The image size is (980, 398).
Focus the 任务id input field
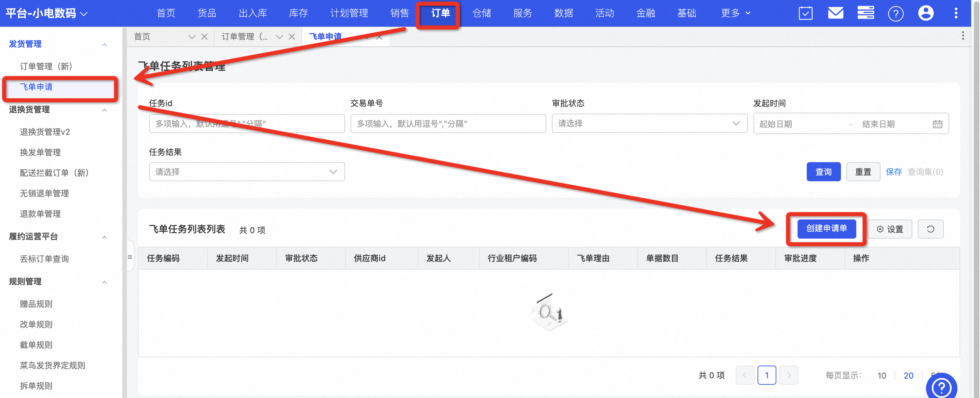tap(246, 124)
